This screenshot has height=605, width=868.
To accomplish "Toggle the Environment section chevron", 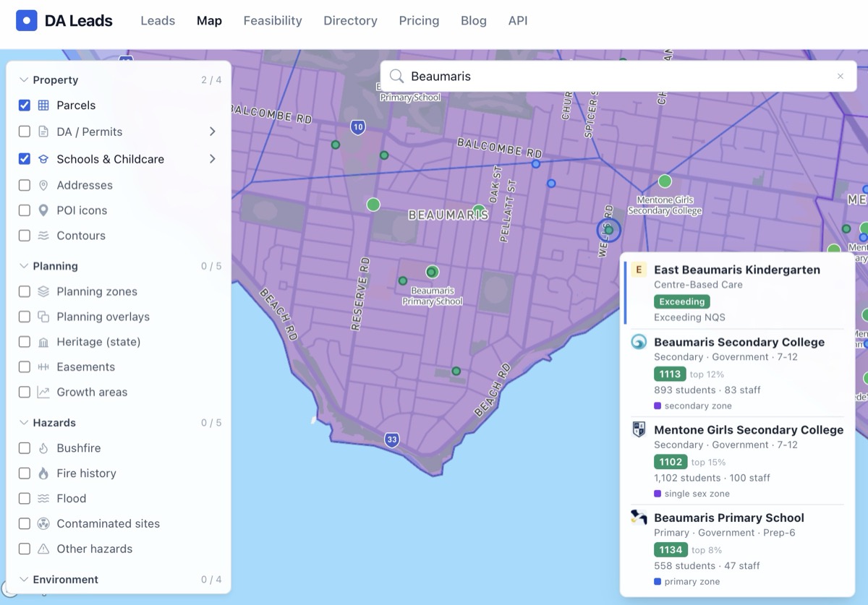I will (24, 580).
